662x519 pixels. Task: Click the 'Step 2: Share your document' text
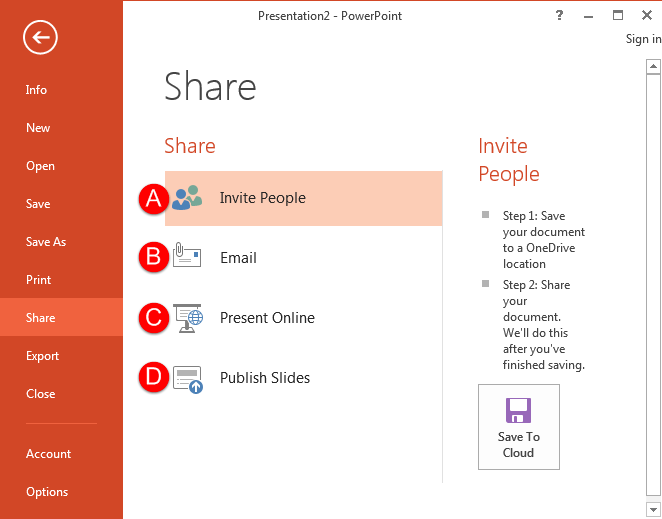[543, 324]
